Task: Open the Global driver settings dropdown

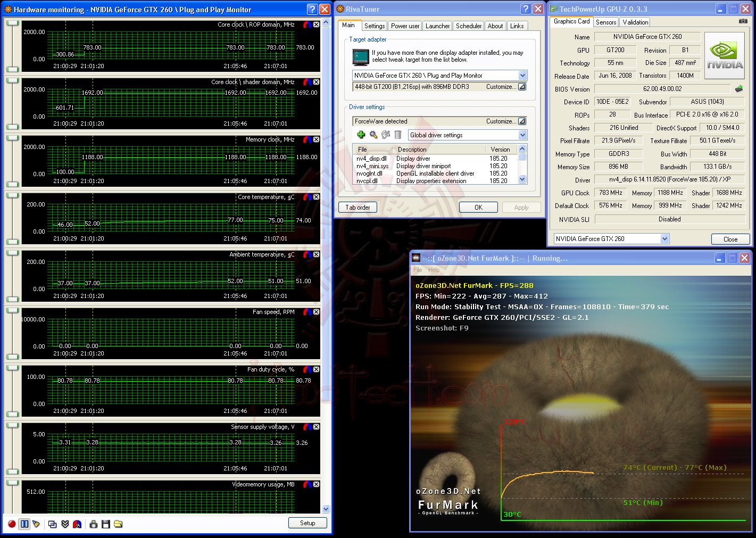Action: pos(522,135)
